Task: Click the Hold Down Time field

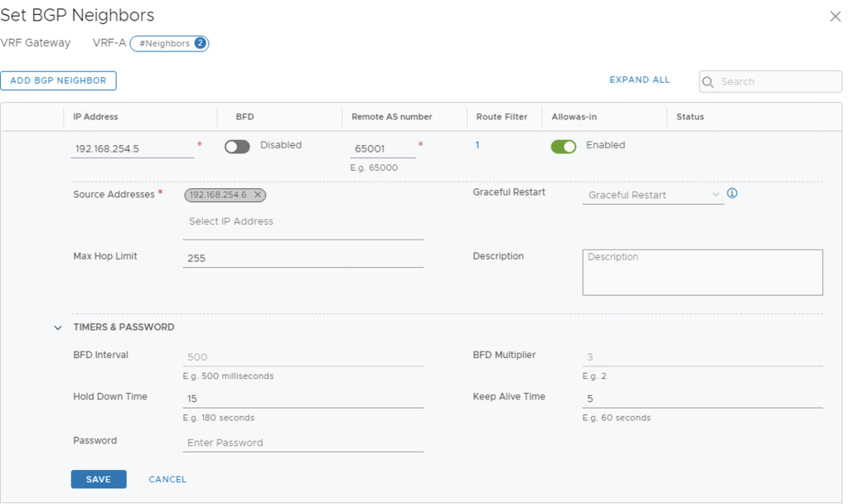Action: [303, 399]
